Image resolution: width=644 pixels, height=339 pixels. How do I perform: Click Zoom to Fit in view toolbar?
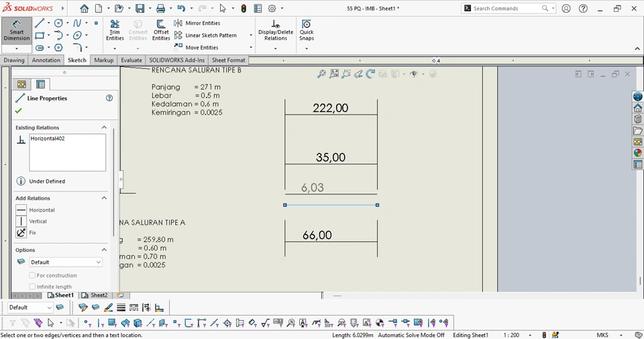(321, 74)
